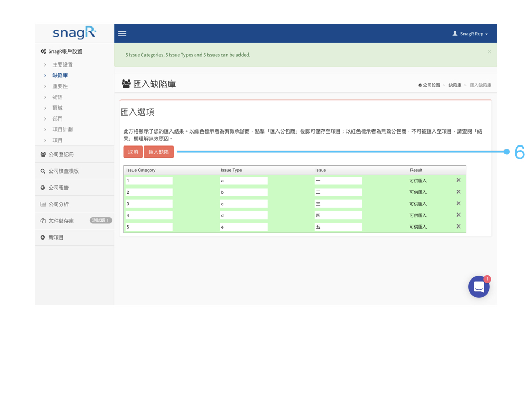Click the snagR logo
This screenshot has width=532, height=399.
click(74, 33)
